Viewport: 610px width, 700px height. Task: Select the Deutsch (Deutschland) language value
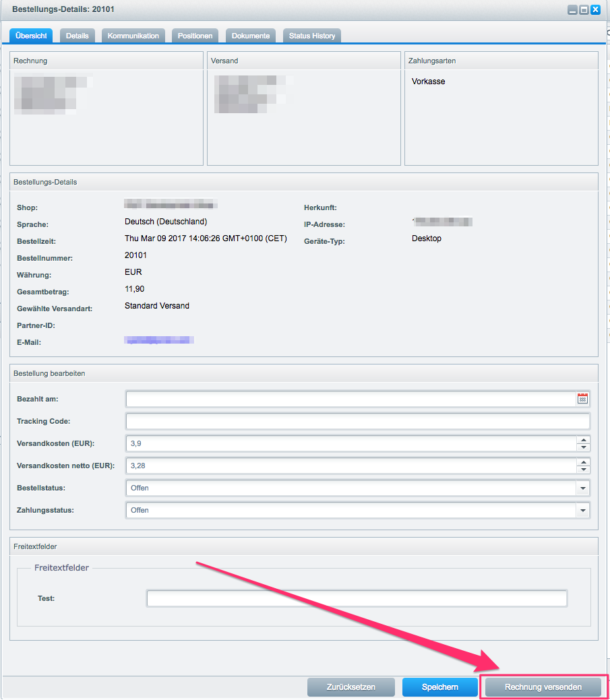point(166,222)
